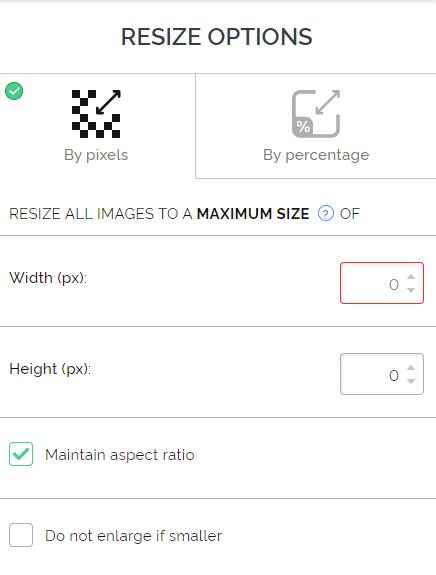Click into the Width (px) field

[x=382, y=283]
